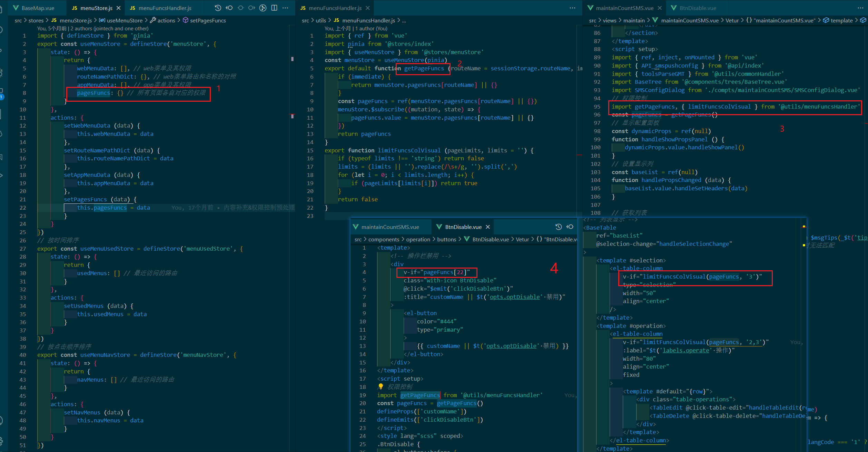Screen dimensions: 868x452
Task: Open more actions menu of left editor group
Action: pyautogui.click(x=285, y=8)
